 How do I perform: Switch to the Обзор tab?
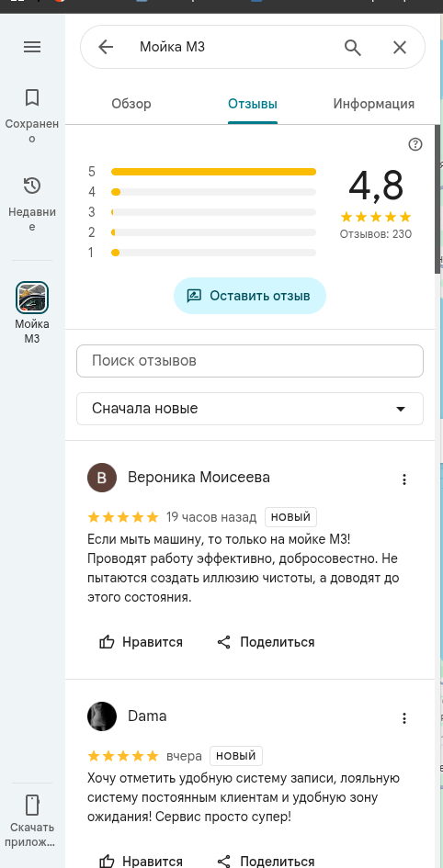(x=131, y=104)
